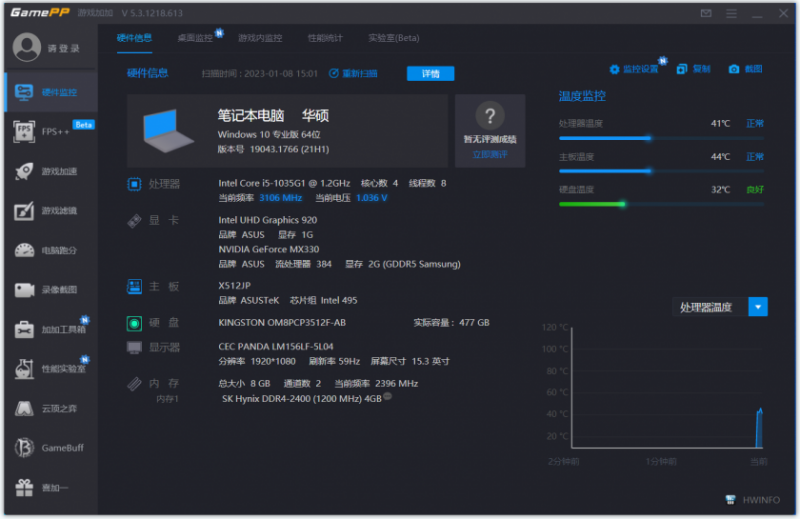Select the 录像截图 camera recorder icon

(x=24, y=289)
